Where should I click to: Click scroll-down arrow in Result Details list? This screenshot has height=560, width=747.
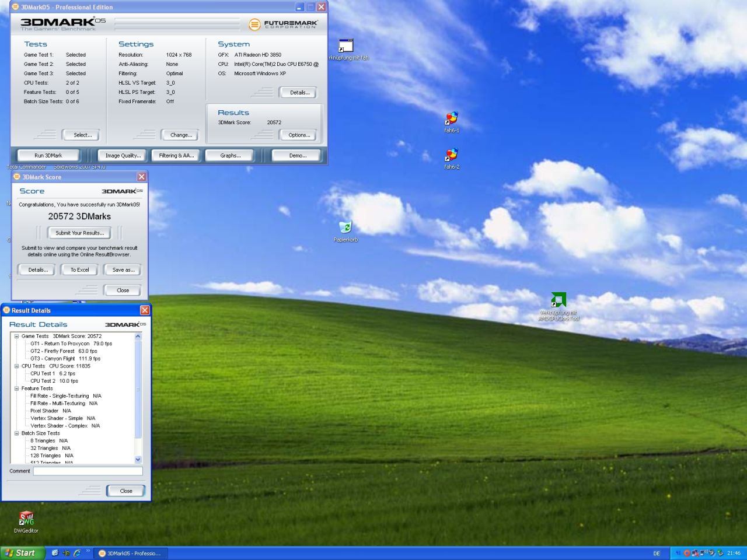pyautogui.click(x=138, y=460)
